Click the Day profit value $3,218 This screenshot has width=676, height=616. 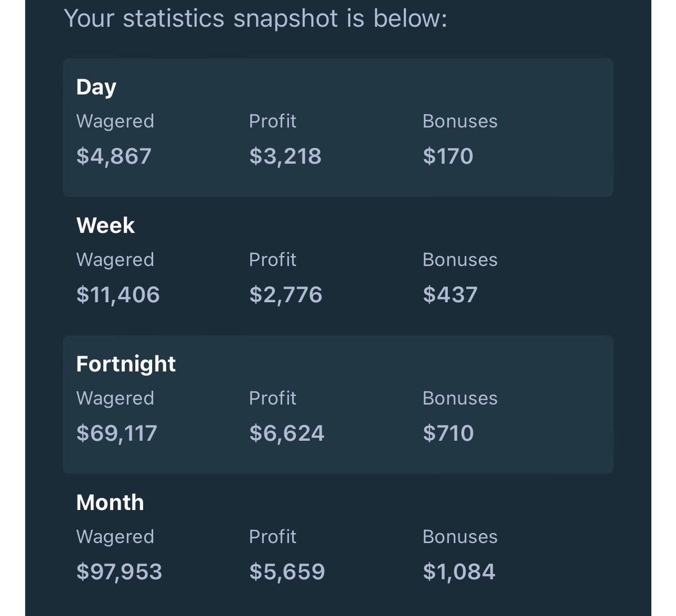tap(286, 156)
